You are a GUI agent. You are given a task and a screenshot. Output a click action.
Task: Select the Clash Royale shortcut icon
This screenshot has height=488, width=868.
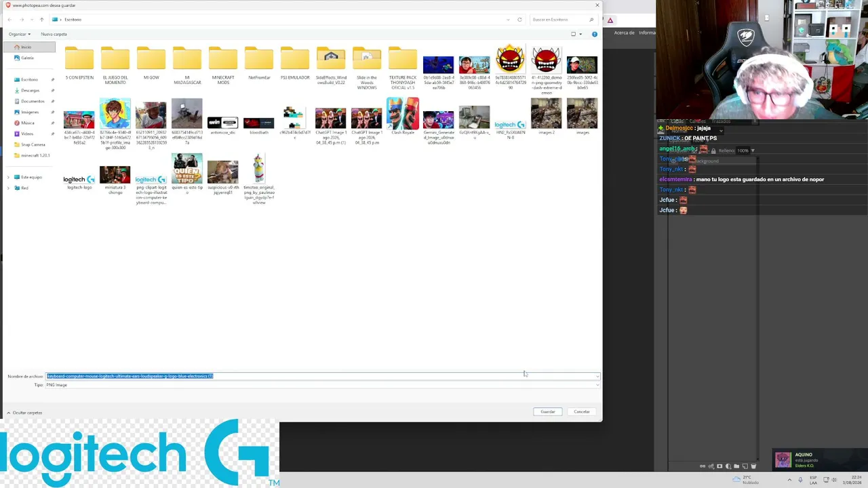(403, 116)
